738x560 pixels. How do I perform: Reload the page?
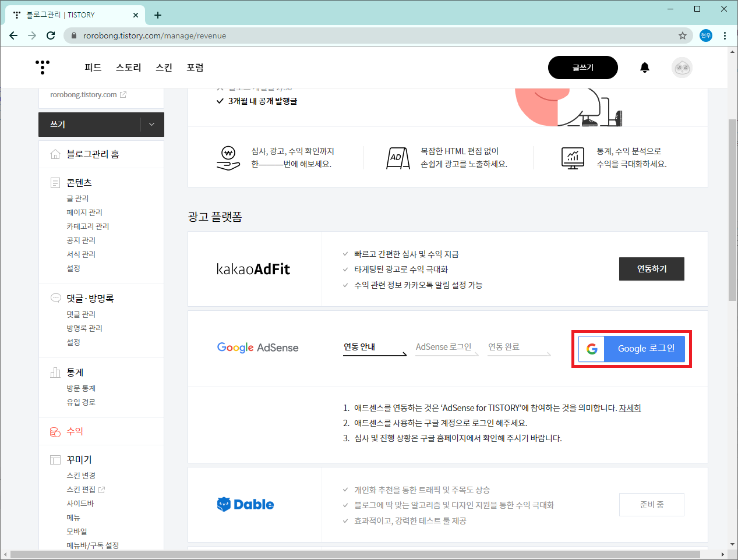(51, 36)
